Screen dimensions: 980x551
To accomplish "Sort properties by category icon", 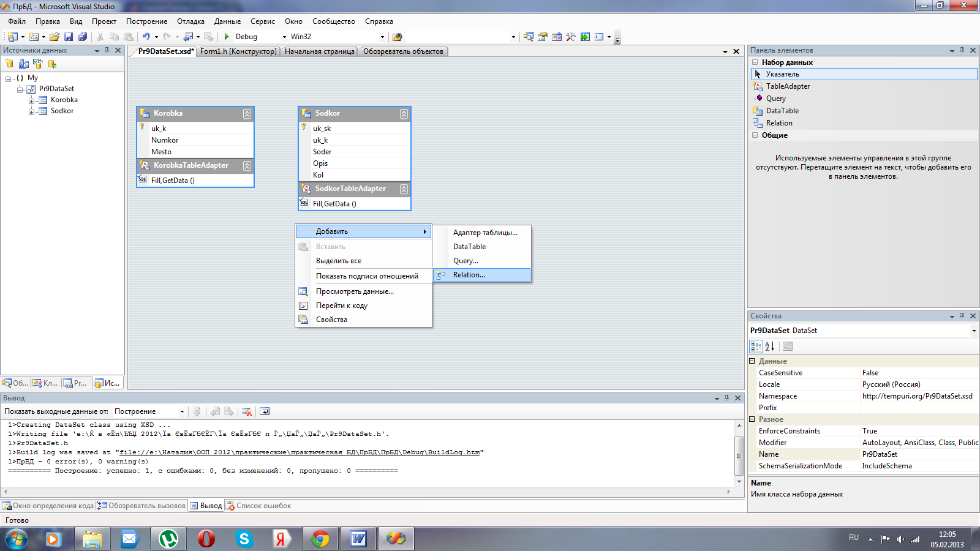I will (x=756, y=347).
